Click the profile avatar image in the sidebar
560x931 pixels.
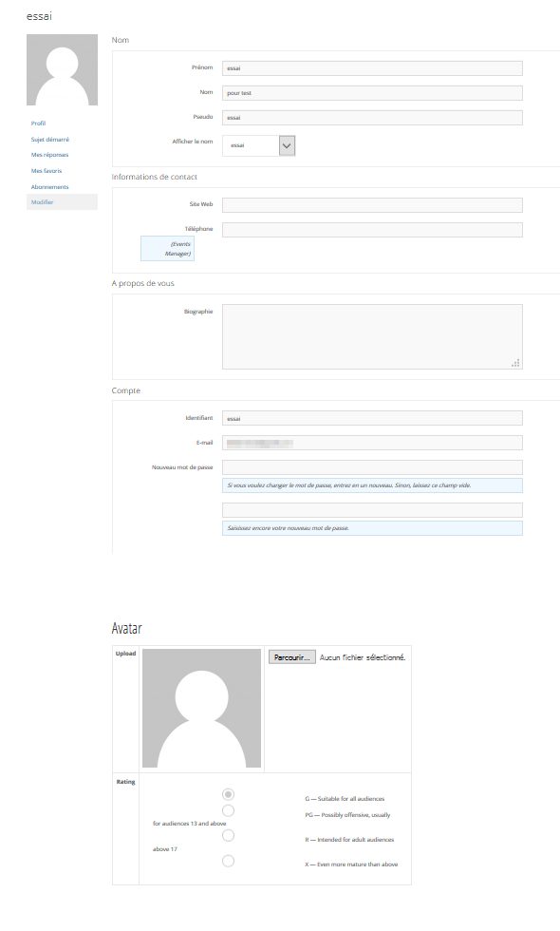(x=62, y=70)
